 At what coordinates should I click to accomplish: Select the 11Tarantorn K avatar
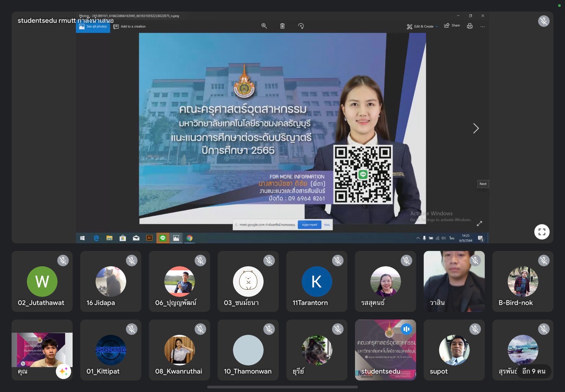pyautogui.click(x=317, y=281)
